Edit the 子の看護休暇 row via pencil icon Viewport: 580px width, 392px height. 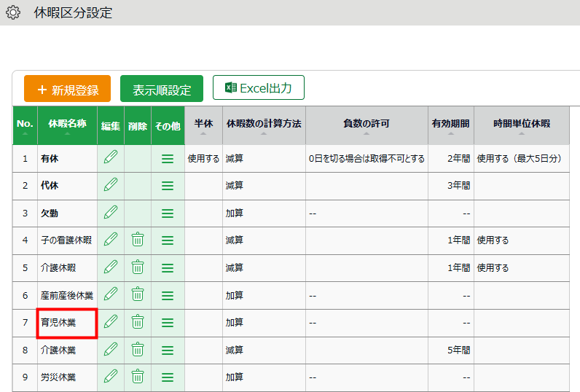click(110, 239)
